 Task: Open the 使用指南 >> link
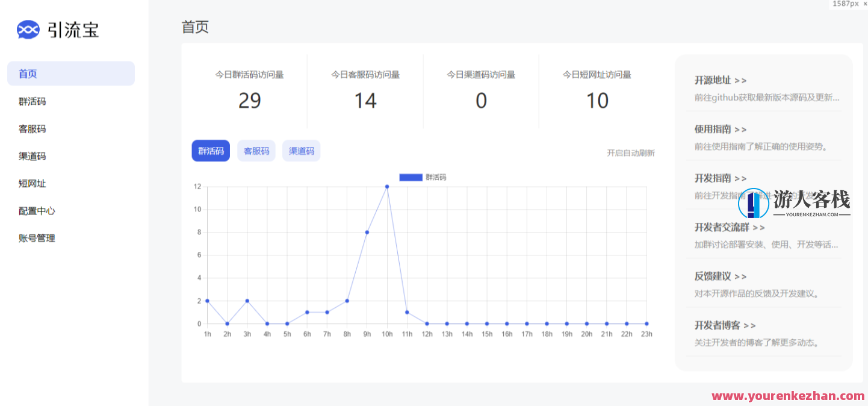click(x=720, y=130)
